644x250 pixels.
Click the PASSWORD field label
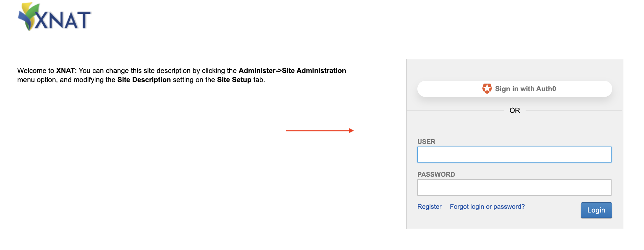(436, 174)
